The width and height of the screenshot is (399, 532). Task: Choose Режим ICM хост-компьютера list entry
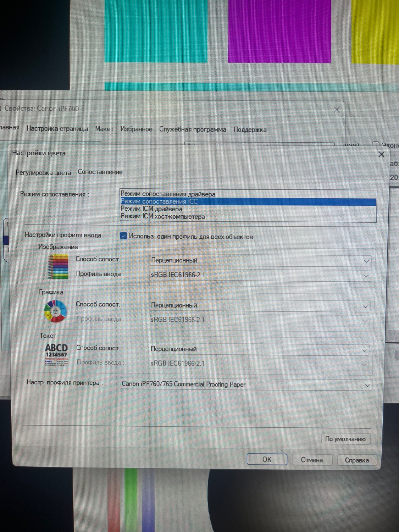pyautogui.click(x=248, y=216)
